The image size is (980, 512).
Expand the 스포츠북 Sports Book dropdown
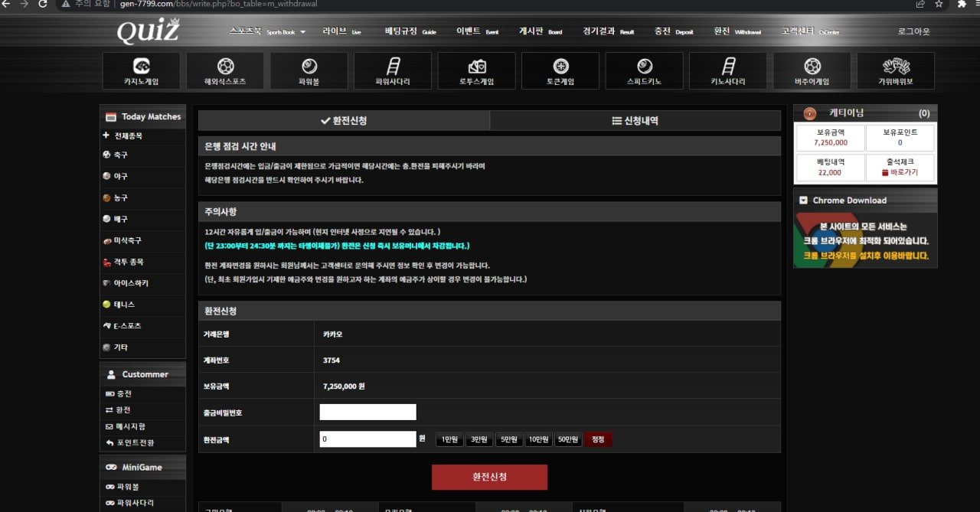coord(267,31)
